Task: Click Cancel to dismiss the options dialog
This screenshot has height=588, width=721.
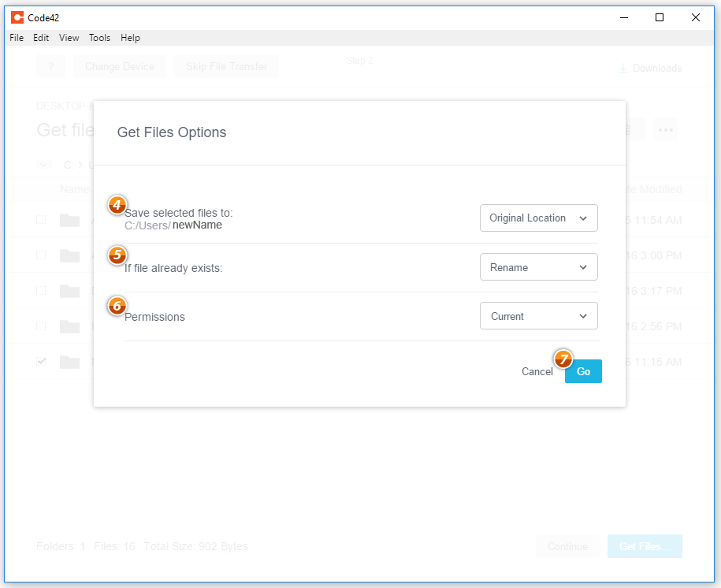Action: pyautogui.click(x=537, y=371)
